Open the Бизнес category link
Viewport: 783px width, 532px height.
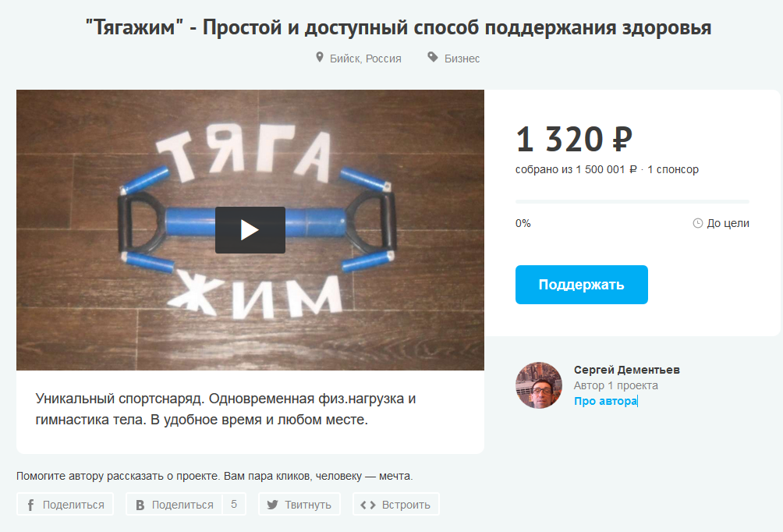pos(462,59)
